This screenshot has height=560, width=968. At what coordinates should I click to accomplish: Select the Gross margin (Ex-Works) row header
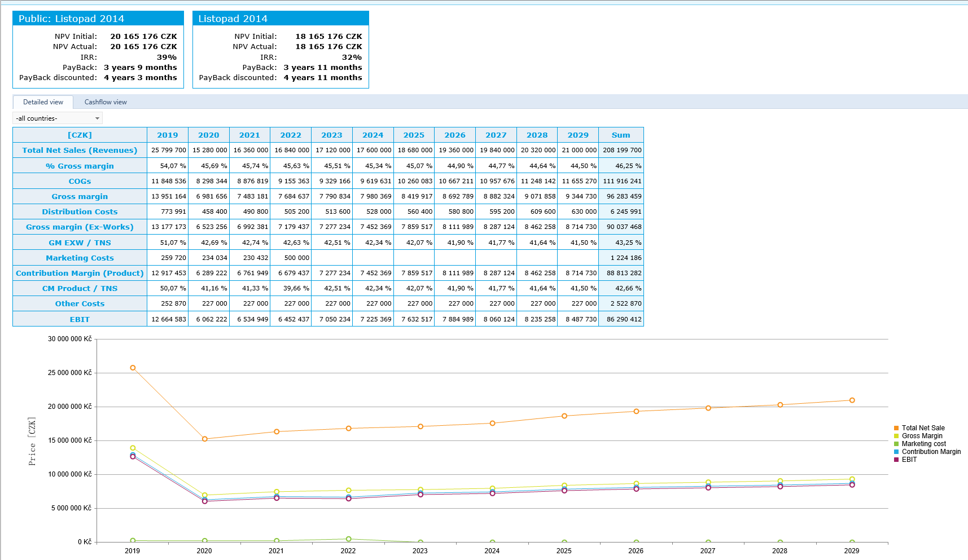coord(80,227)
